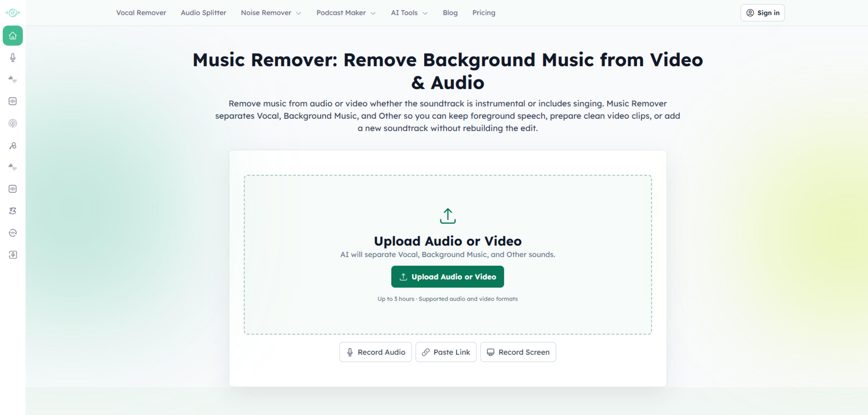Open the boxed microphone recorder sidebar icon

pyautogui.click(x=13, y=255)
